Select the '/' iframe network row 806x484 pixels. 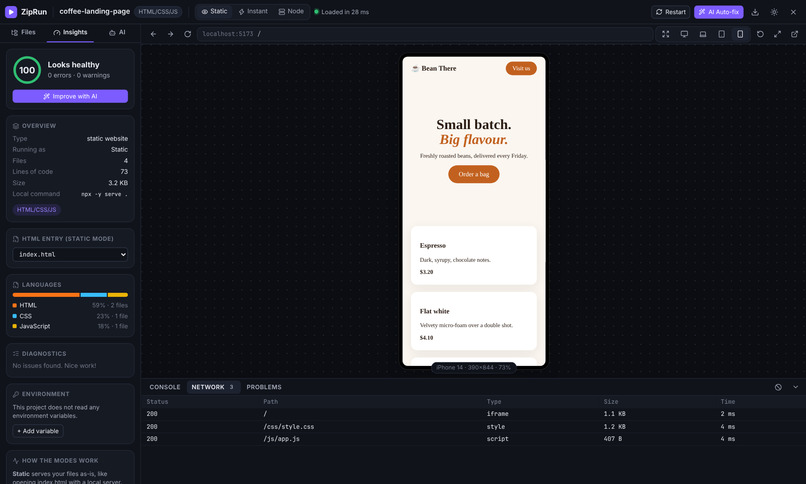tap(473, 414)
